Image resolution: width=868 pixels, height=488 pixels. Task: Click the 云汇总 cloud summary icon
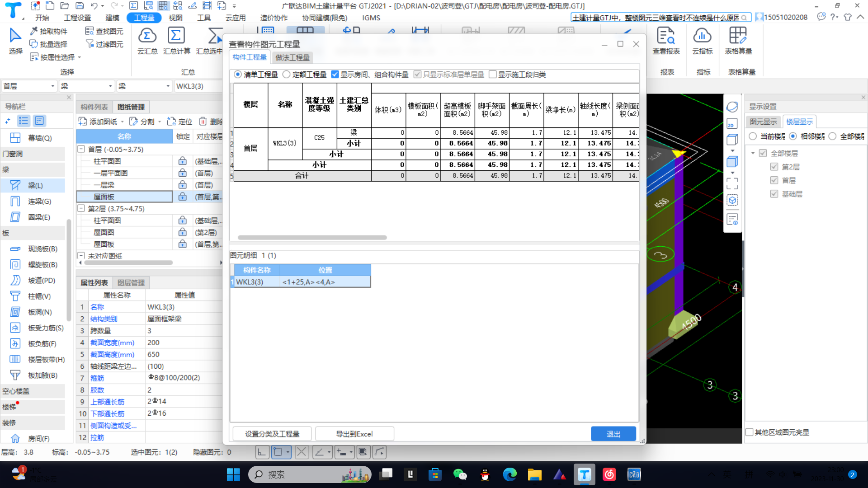147,36
